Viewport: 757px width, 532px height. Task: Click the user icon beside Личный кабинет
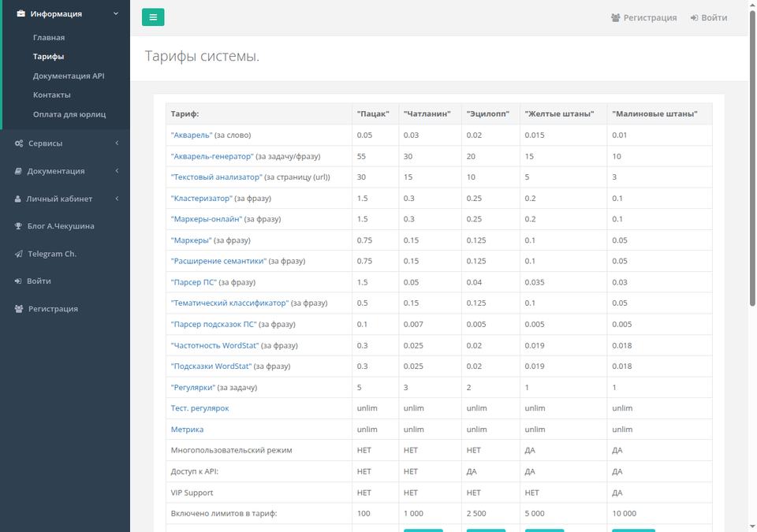point(18,199)
